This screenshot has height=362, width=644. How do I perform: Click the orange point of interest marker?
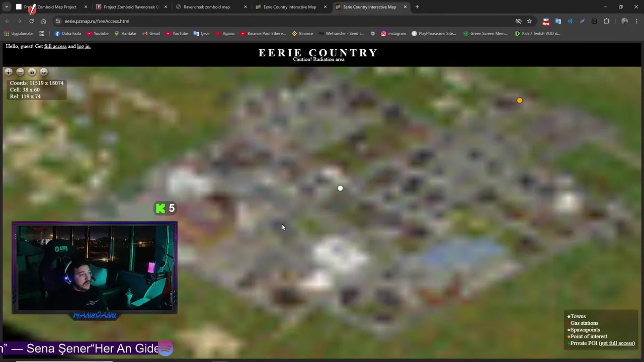pyautogui.click(x=520, y=101)
